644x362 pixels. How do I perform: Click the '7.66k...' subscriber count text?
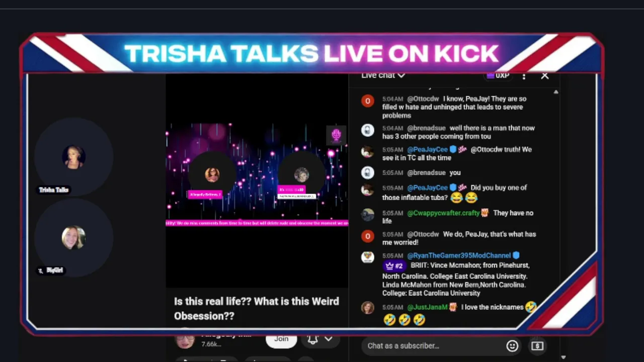point(211,344)
